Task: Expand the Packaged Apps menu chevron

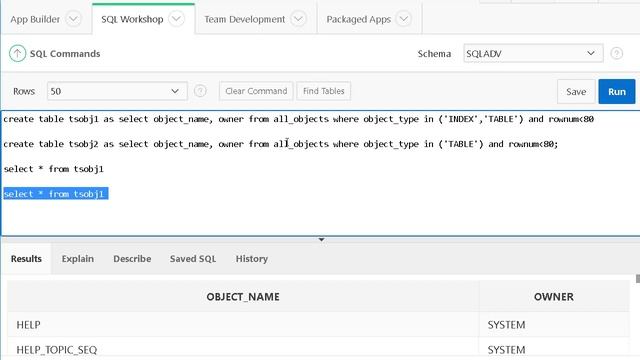Action: click(404, 19)
